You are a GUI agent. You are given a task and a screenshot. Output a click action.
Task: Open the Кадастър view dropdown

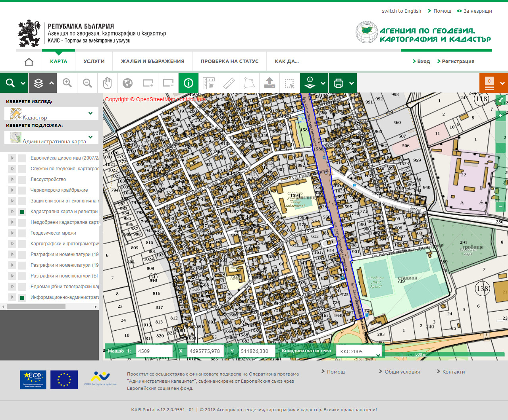52,114
